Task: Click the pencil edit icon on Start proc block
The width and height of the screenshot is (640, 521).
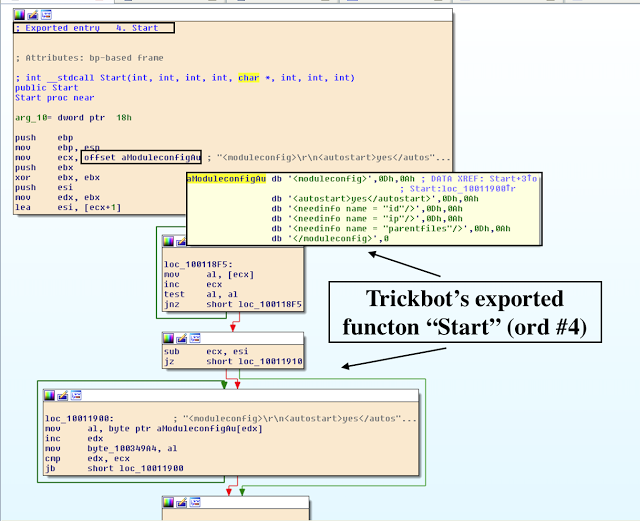Action: coord(33,16)
